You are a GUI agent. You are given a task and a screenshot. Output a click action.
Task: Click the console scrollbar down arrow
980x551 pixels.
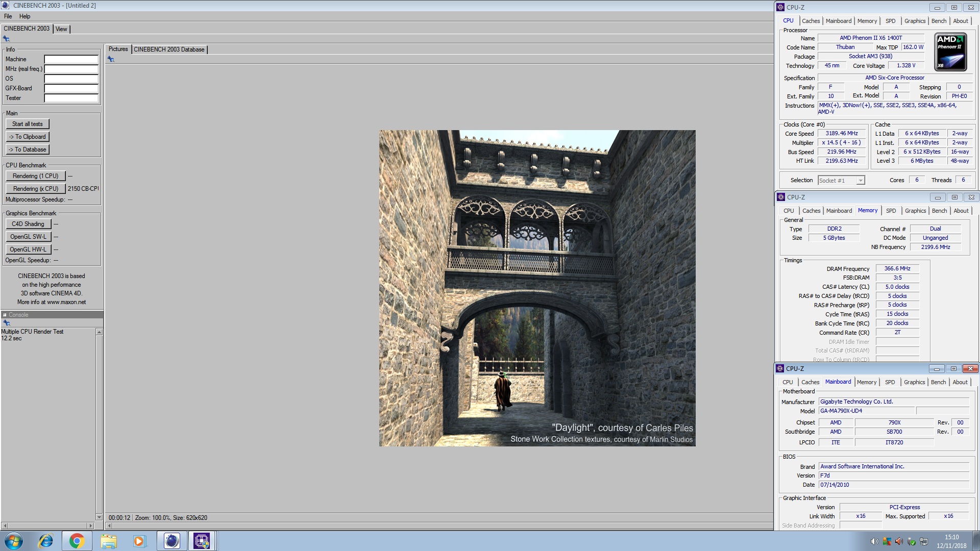(100, 517)
